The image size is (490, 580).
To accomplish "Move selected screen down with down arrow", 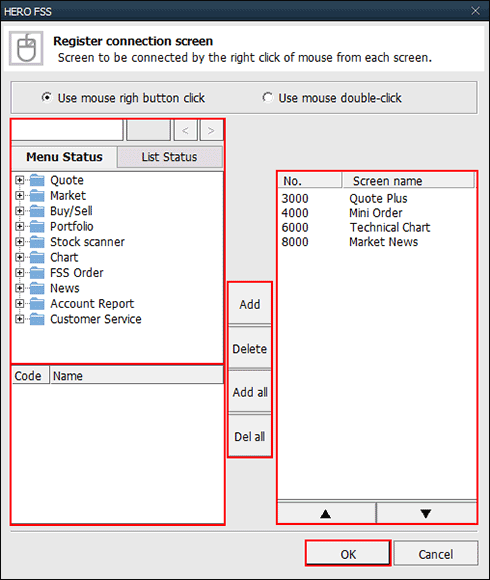I will point(426,513).
